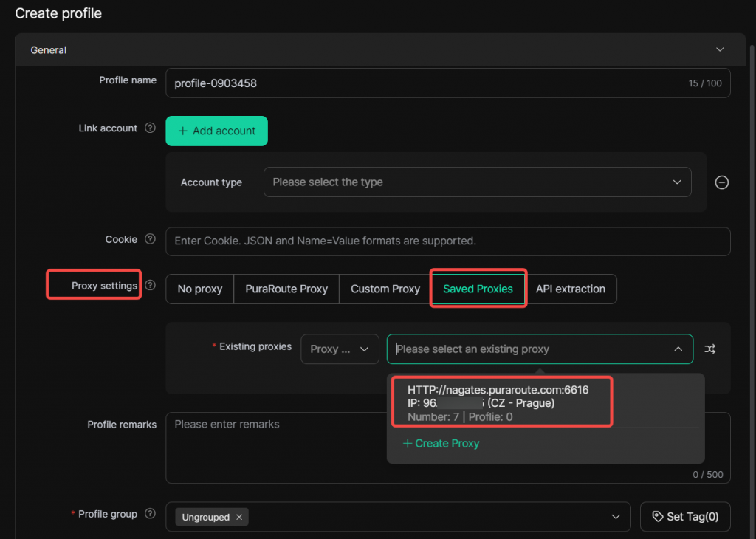Expand the Profile group dropdown arrow
Viewport: 756px width, 539px height.
pyautogui.click(x=616, y=517)
